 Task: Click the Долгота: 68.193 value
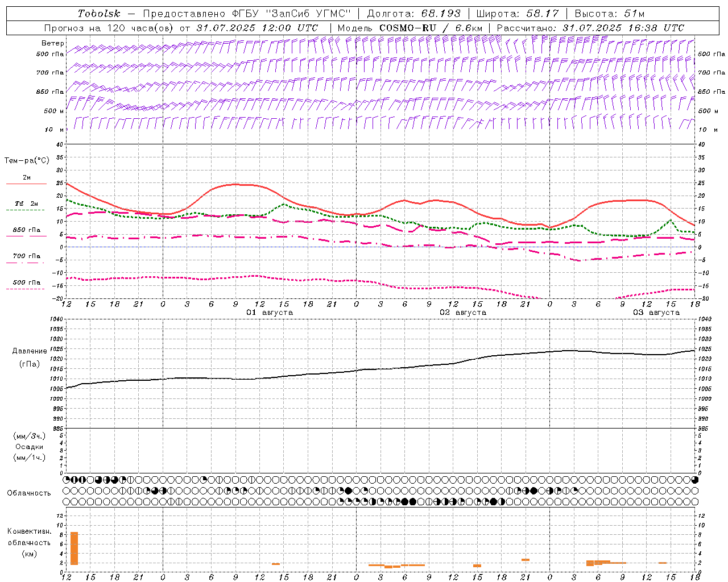[x=413, y=14]
